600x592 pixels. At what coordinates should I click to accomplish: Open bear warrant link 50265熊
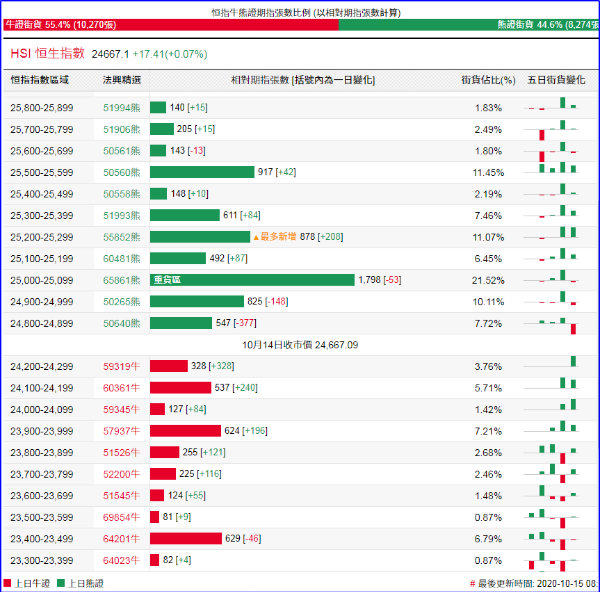coord(122,302)
